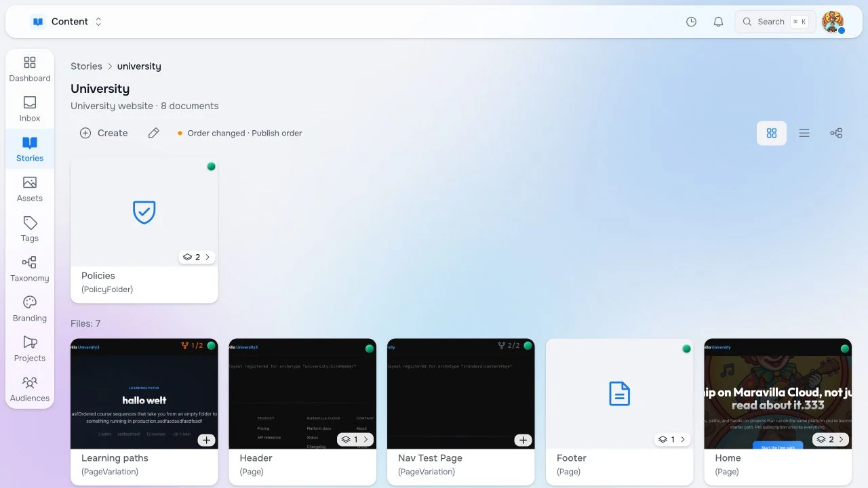Image resolution: width=868 pixels, height=488 pixels.
Task: Switch to list view
Action: [x=804, y=133]
